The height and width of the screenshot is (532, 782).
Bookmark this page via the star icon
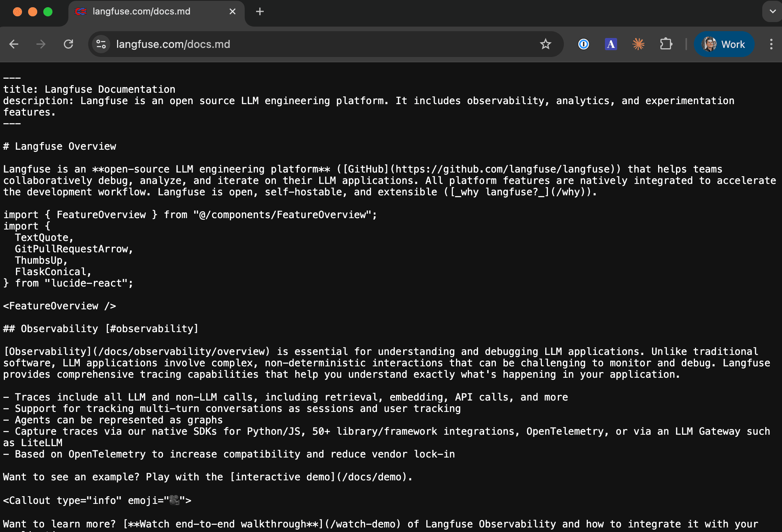point(546,44)
